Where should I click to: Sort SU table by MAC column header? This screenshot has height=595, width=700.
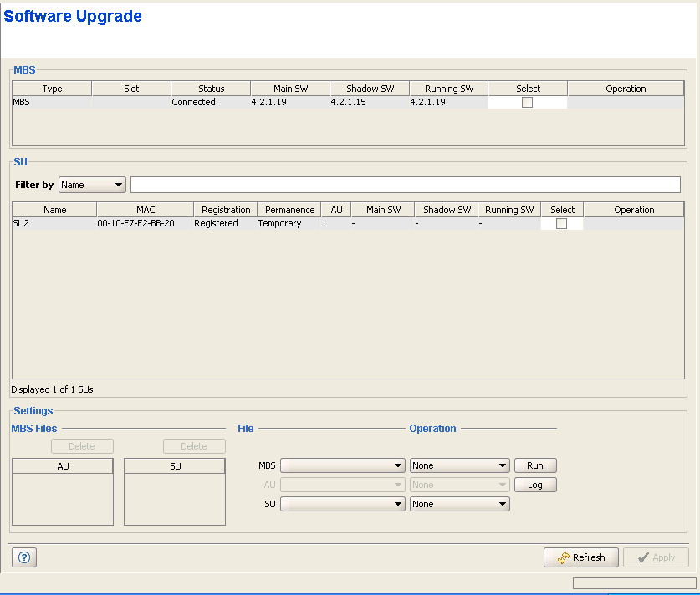tap(145, 210)
